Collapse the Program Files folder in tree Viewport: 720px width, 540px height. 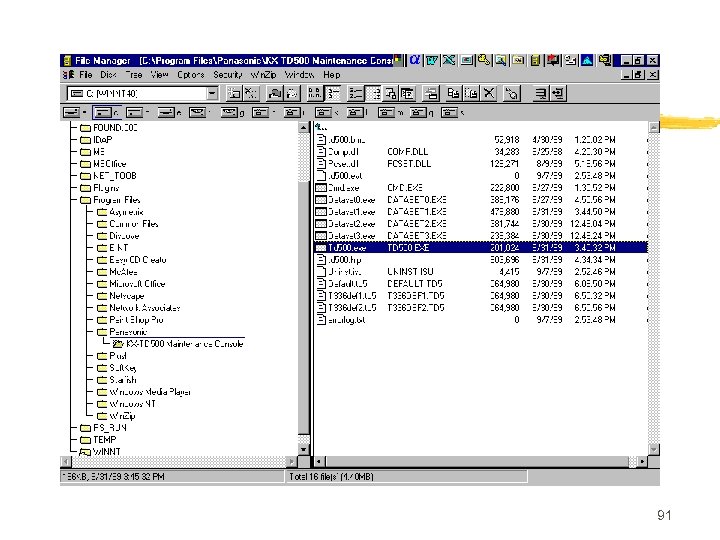(x=85, y=200)
